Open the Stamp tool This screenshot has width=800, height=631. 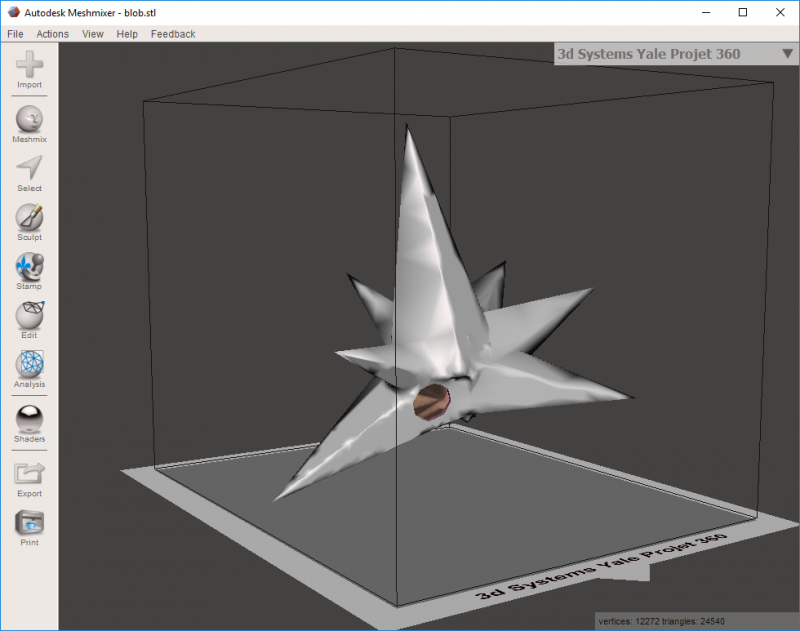pyautogui.click(x=29, y=271)
